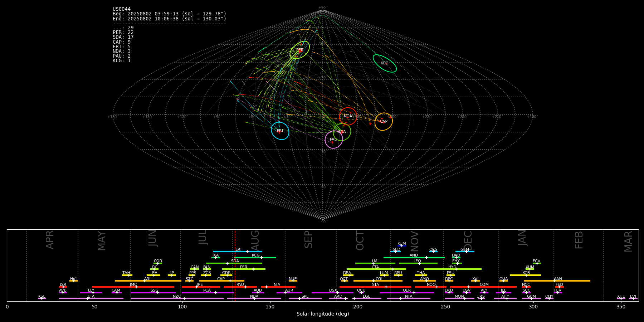Select the ARI shower bar in timeline
Viewport: 644px width, 322px height.
[148, 281]
